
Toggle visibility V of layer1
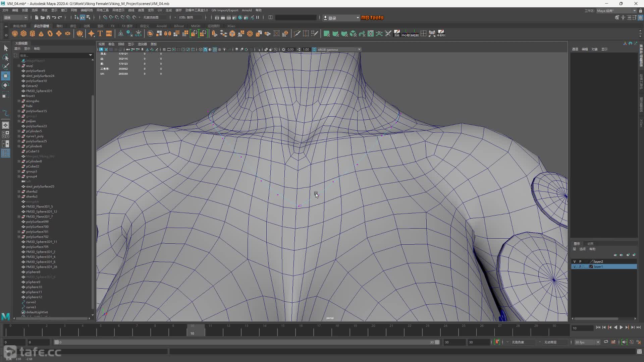coord(575,266)
